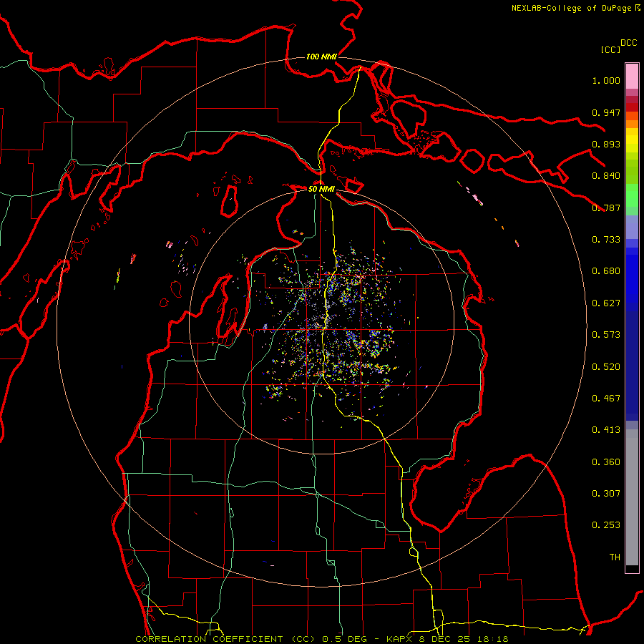Click the 0.307 scale value
The height and width of the screenshot is (644, 644).
click(606, 494)
